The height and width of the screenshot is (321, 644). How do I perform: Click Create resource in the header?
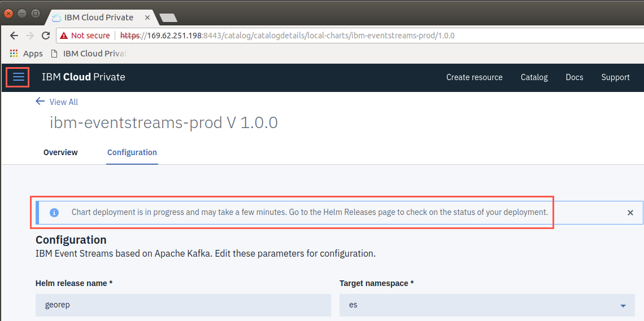click(475, 77)
